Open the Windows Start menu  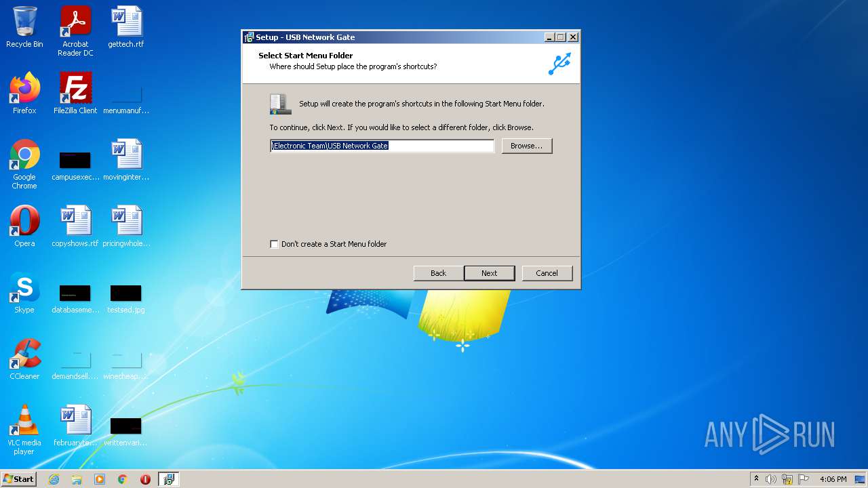[x=19, y=479]
